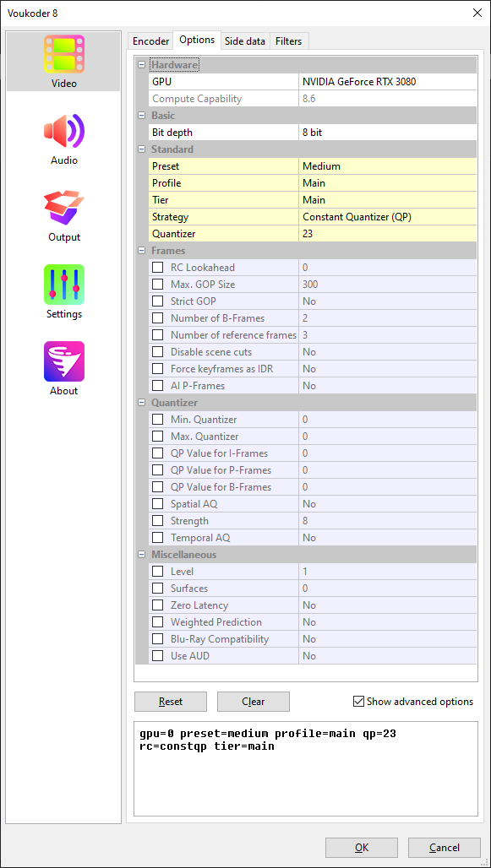Open the Output box icon
The image size is (491, 868).
[63, 209]
